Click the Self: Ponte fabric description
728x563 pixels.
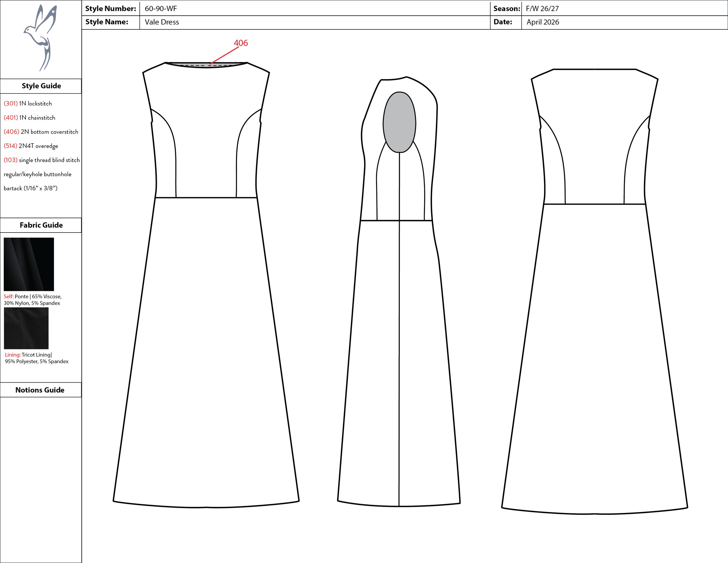click(33, 300)
